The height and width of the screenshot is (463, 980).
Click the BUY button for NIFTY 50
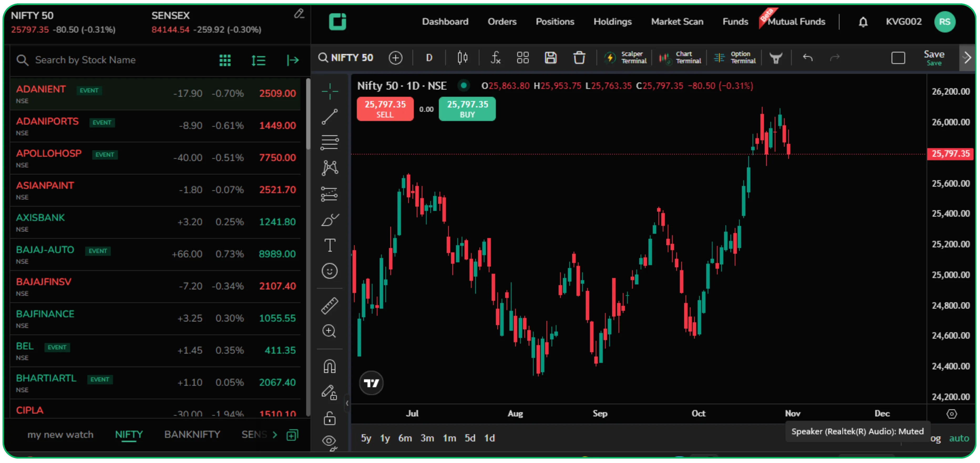467,109
